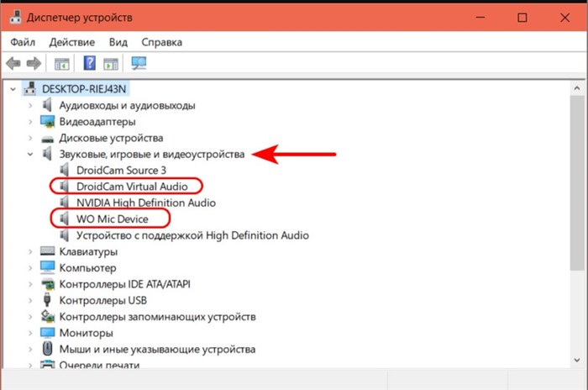The image size is (588, 390).
Task: Click the Дисковые устройства drive icon
Action: pyautogui.click(x=48, y=139)
